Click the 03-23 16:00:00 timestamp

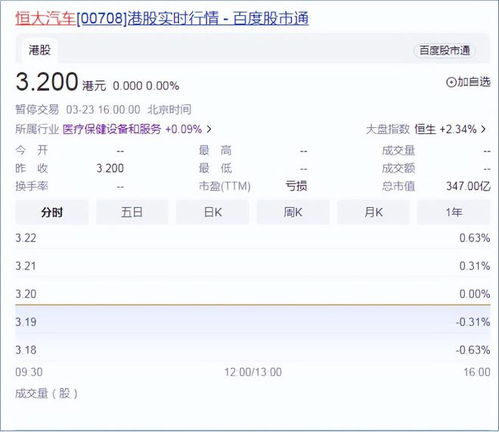[103, 109]
